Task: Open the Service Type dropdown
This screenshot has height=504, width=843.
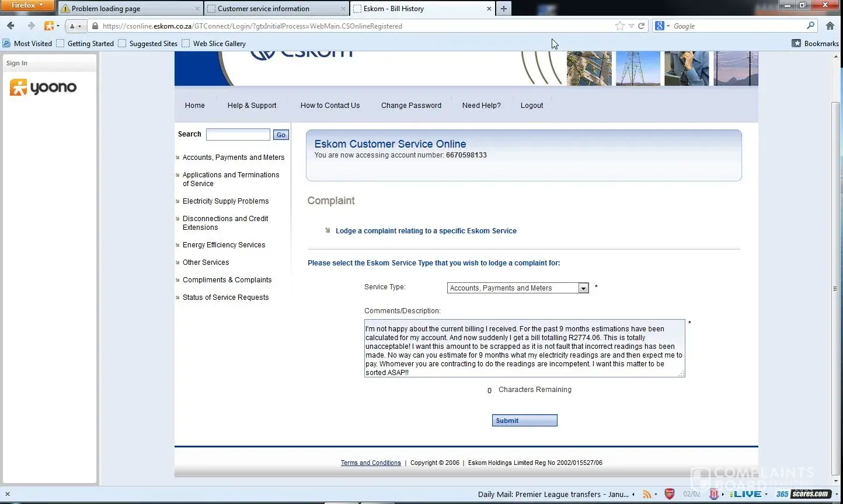Action: (x=583, y=288)
